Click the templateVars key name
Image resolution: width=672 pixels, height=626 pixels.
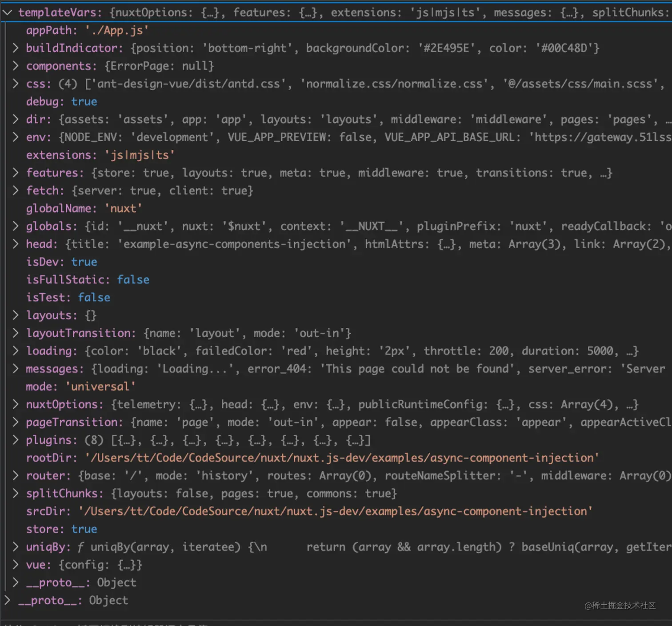(x=57, y=12)
